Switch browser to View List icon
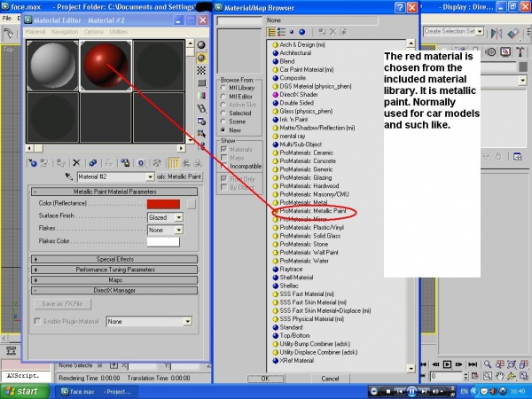Screen dimensions: 532x399 coord(271,32)
